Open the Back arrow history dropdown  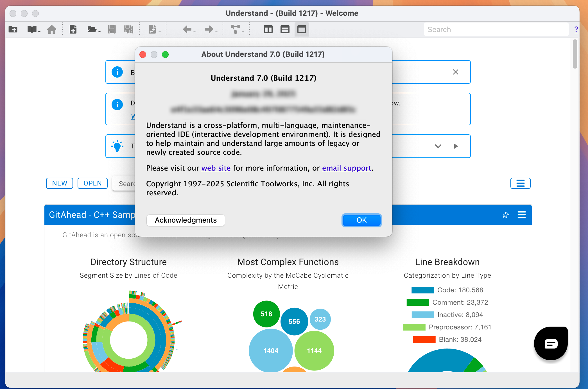189,29
